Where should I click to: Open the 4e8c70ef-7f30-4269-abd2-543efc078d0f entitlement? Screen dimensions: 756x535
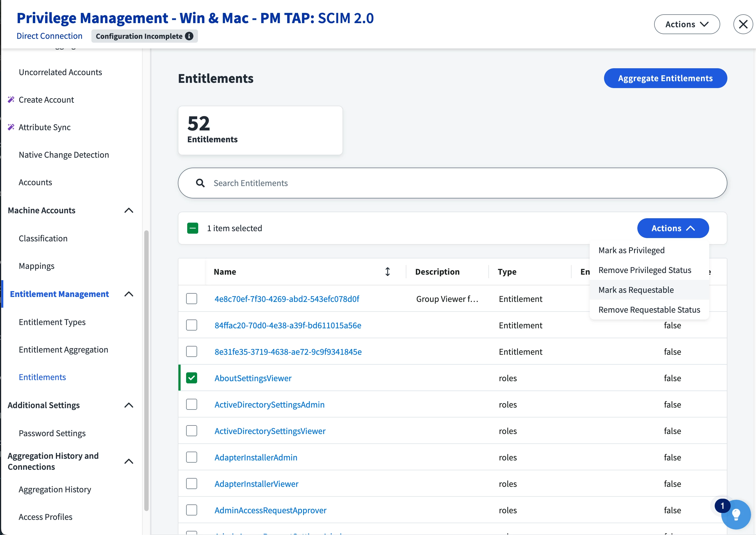(x=287, y=299)
